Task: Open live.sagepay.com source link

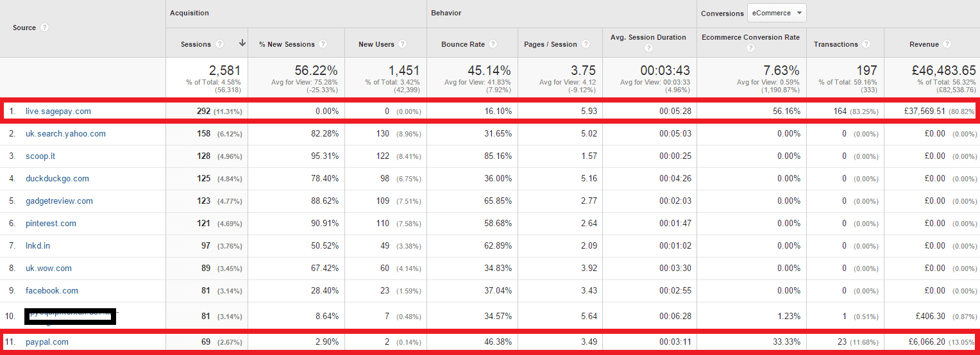Action: pyautogui.click(x=58, y=111)
